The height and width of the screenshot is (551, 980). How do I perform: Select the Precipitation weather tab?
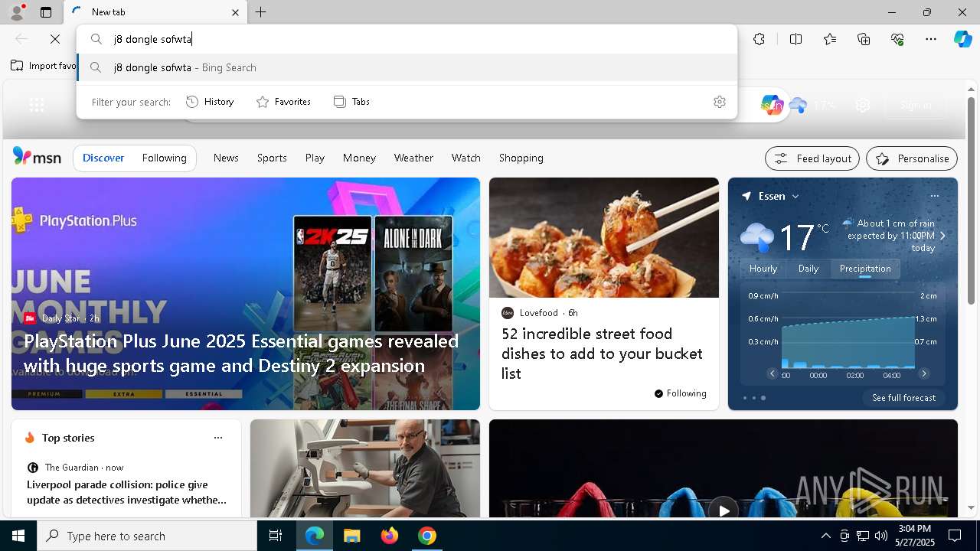pyautogui.click(x=865, y=269)
